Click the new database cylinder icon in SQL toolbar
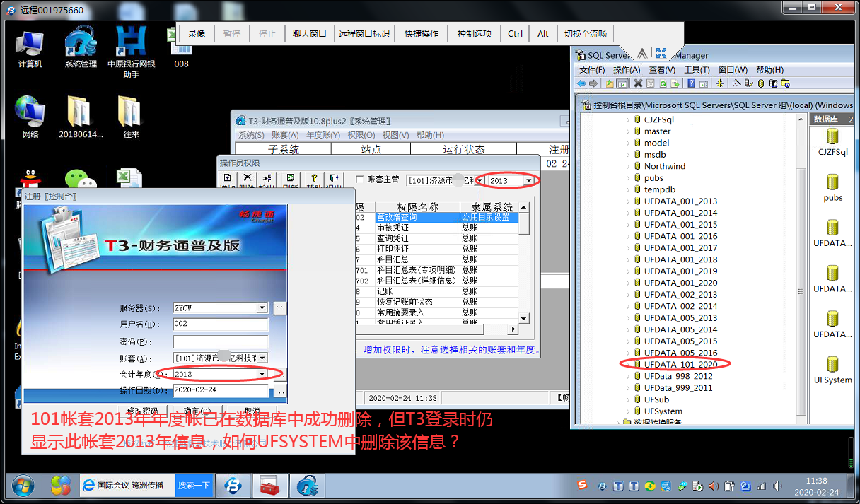 click(x=761, y=83)
